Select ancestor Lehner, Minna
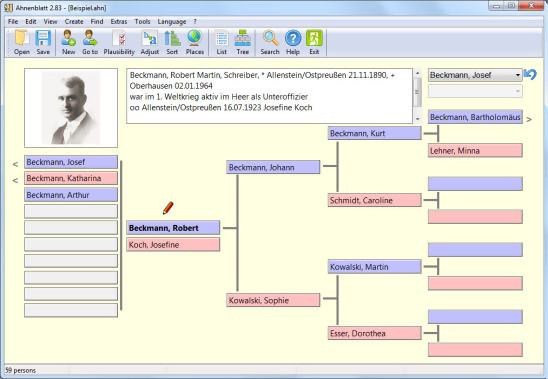Viewport: 548px width, 379px height. coord(475,151)
